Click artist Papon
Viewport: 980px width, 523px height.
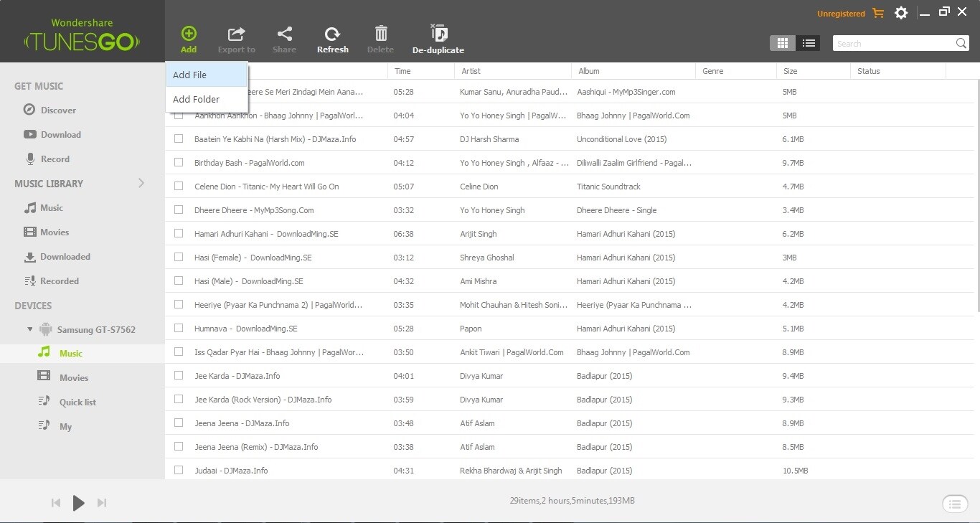(471, 329)
